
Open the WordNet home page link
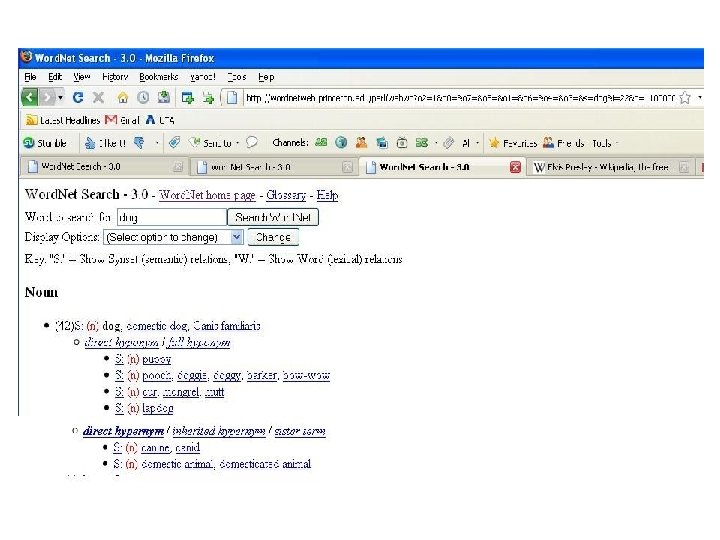pos(207,195)
